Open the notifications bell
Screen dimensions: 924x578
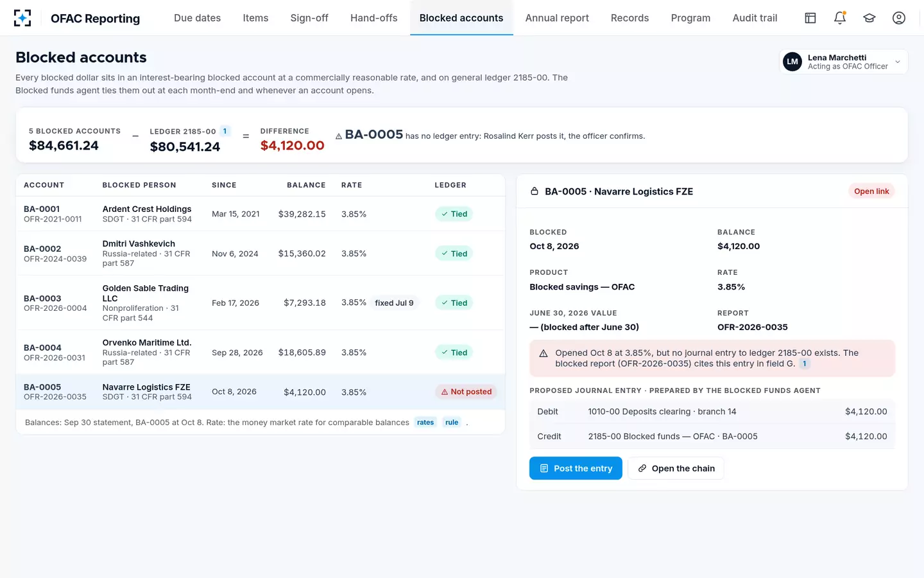tap(840, 18)
